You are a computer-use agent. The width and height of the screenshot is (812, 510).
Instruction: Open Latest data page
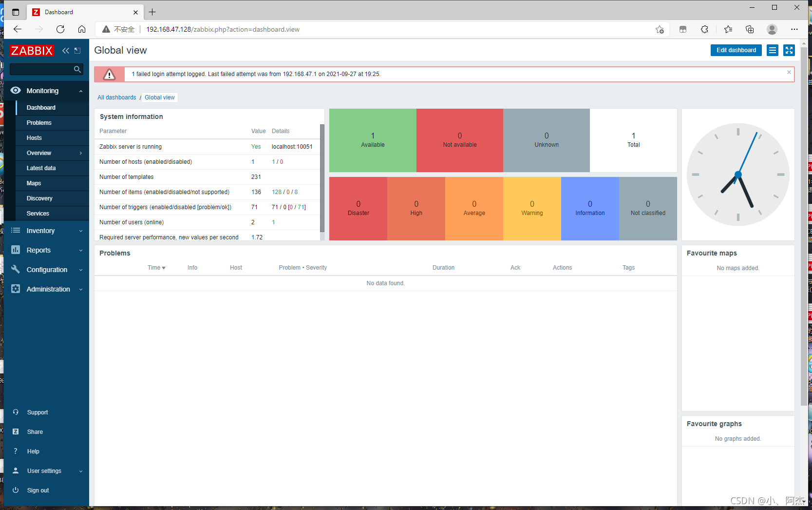41,168
